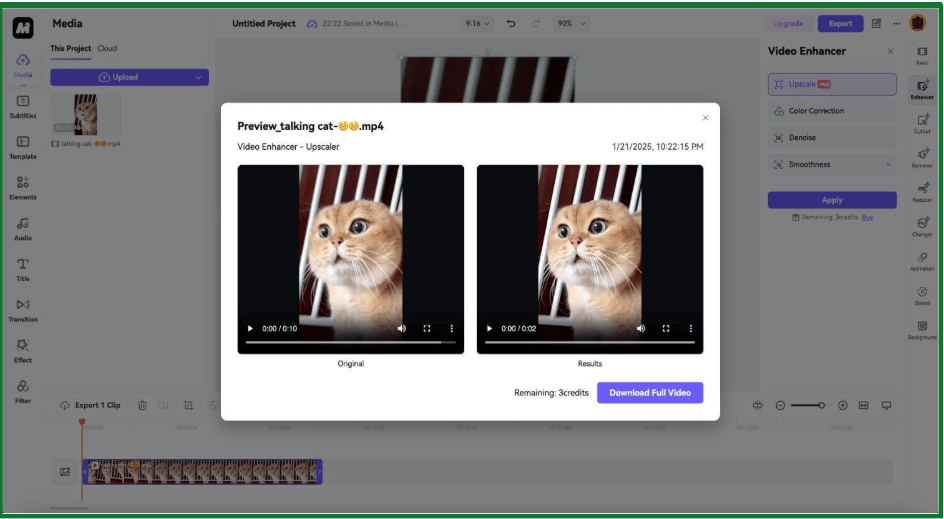Click the Apply button

click(832, 200)
